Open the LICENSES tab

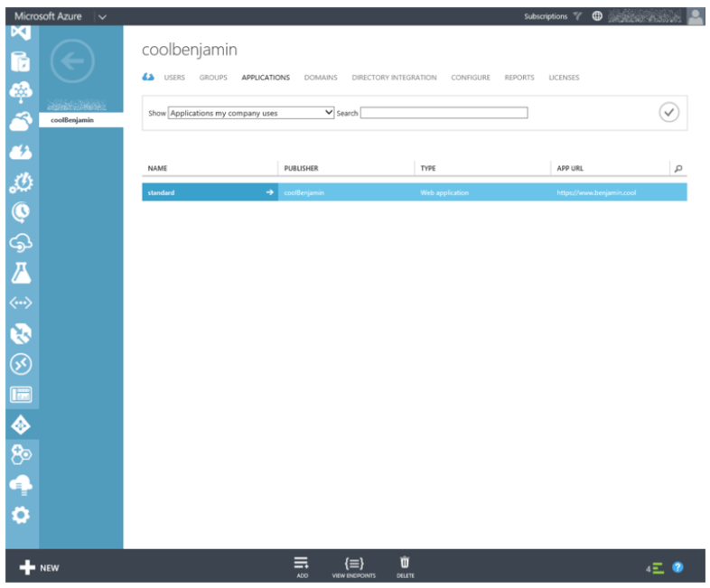564,78
